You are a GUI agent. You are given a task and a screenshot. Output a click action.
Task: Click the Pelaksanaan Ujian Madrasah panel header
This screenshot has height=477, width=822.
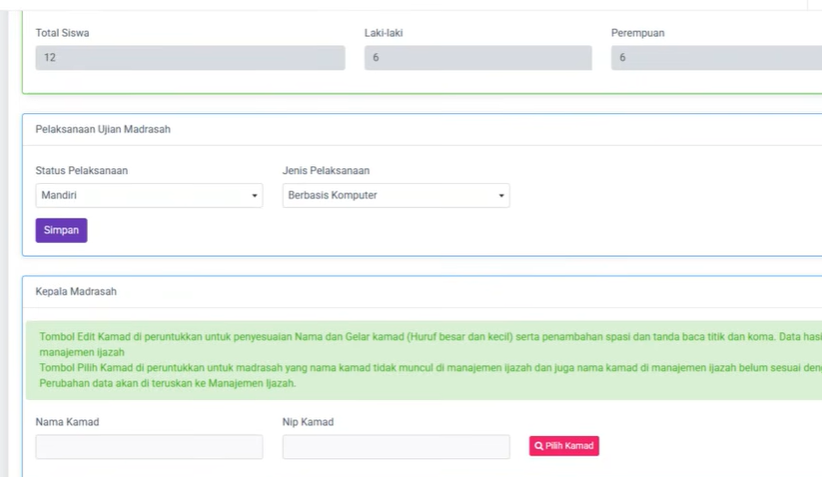[103, 130]
